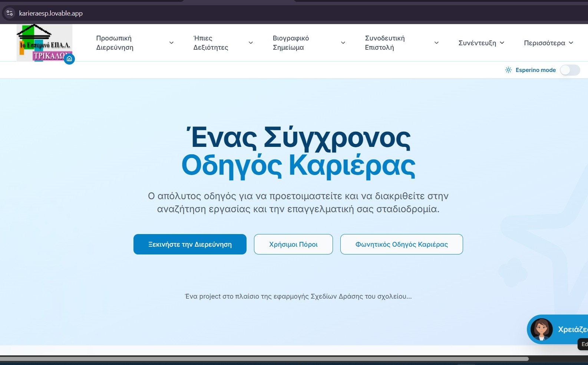The width and height of the screenshot is (588, 365).
Task: Click the horizontal scrollbar at the bottom
Action: pyautogui.click(x=264, y=359)
